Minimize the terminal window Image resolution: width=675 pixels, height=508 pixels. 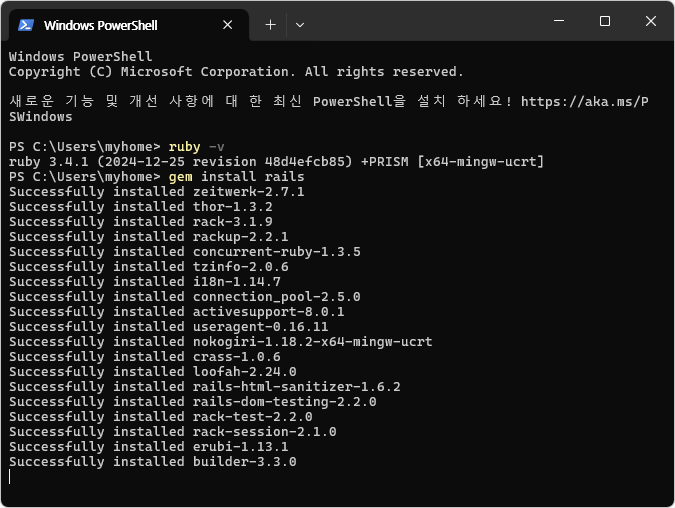(559, 22)
